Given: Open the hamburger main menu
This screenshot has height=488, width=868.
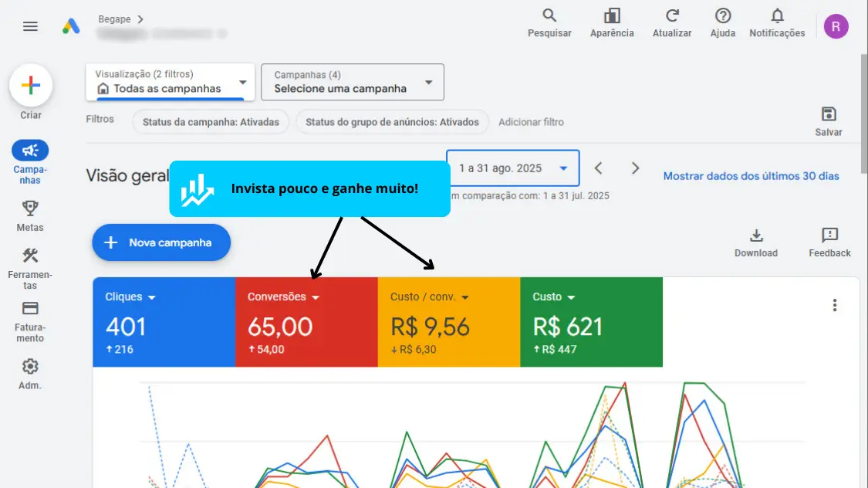Looking at the screenshot, I should [30, 26].
